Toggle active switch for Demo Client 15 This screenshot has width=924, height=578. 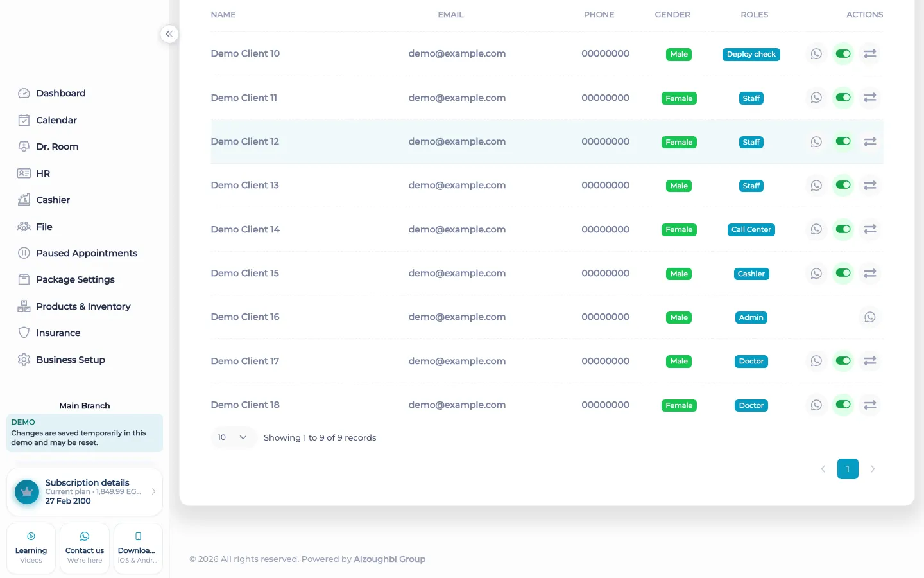pos(843,273)
